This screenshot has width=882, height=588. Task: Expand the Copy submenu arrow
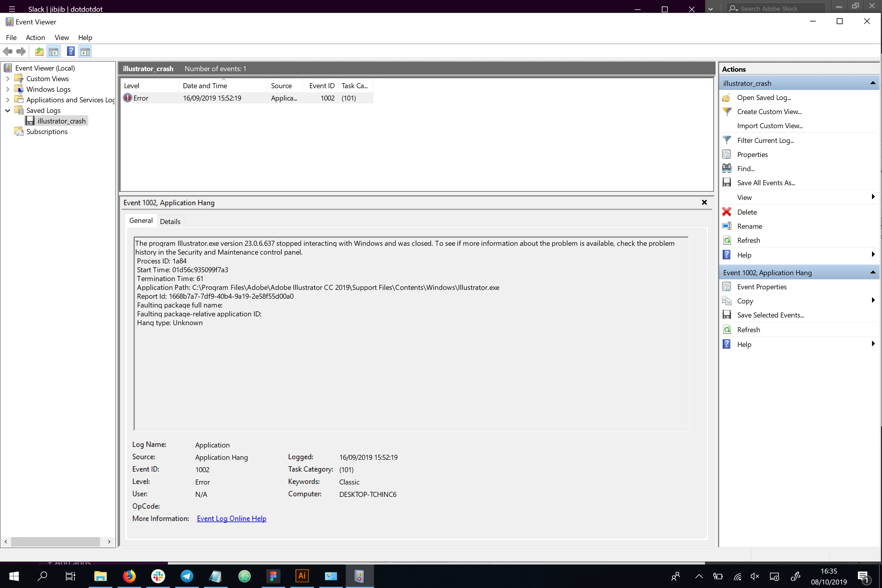click(873, 300)
